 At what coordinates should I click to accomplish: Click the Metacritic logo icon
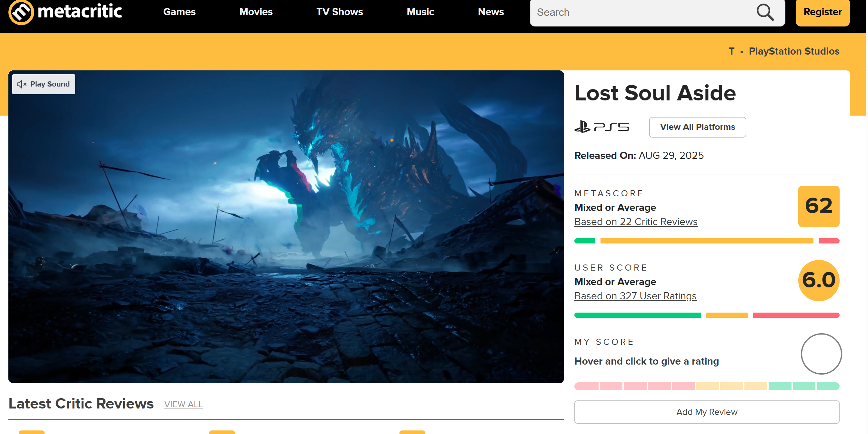point(21,12)
